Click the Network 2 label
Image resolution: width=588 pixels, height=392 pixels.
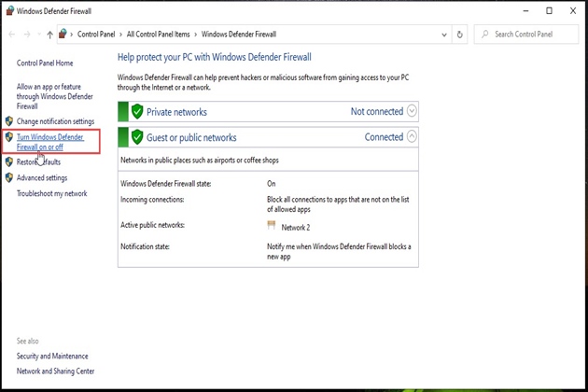point(296,228)
